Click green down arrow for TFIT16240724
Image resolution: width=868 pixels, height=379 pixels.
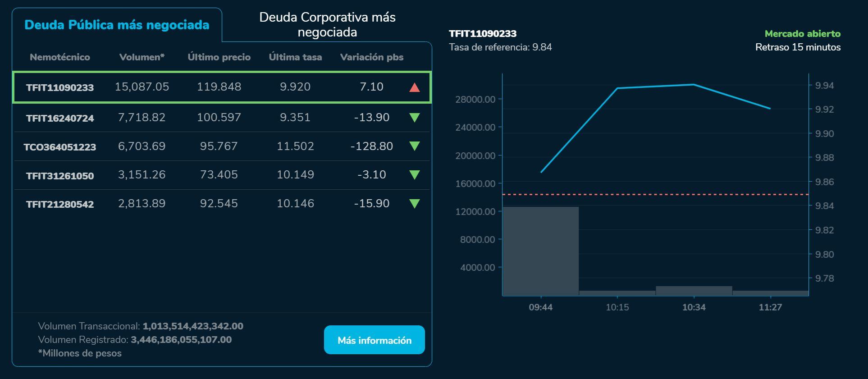414,118
